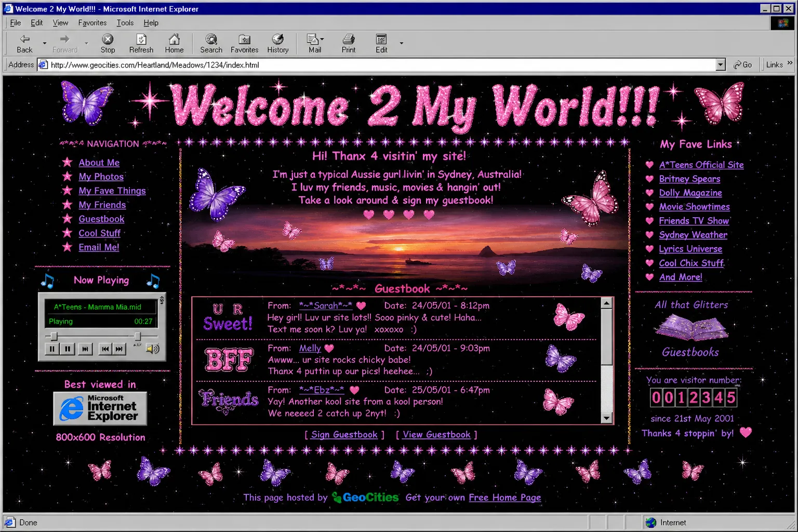Open the Free Home Page link
Image resolution: width=798 pixels, height=532 pixels.
pos(504,497)
